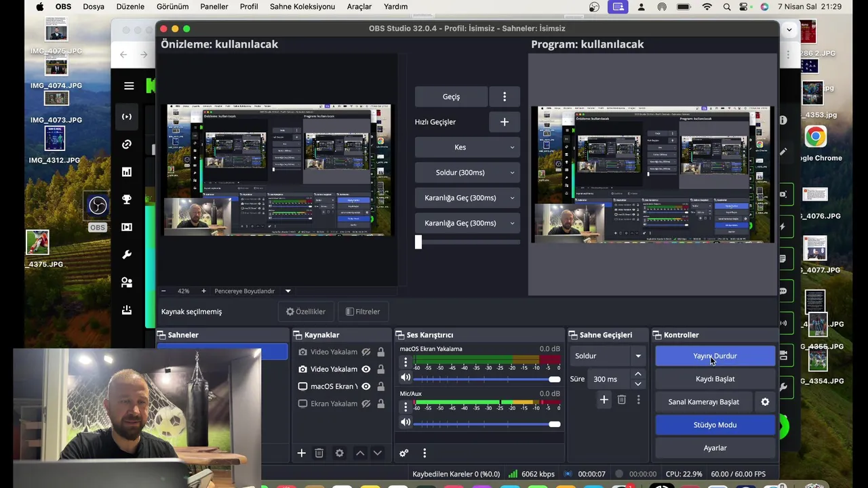
Task: Open source properties gear in Kaynaklar toolbar
Action: click(x=340, y=453)
